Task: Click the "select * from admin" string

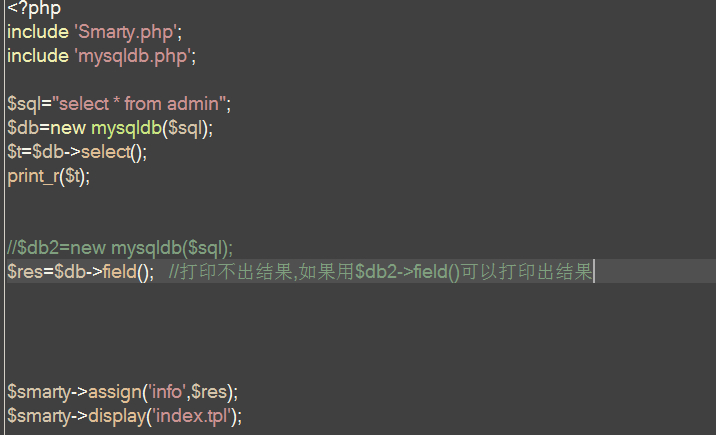Action: coord(139,104)
